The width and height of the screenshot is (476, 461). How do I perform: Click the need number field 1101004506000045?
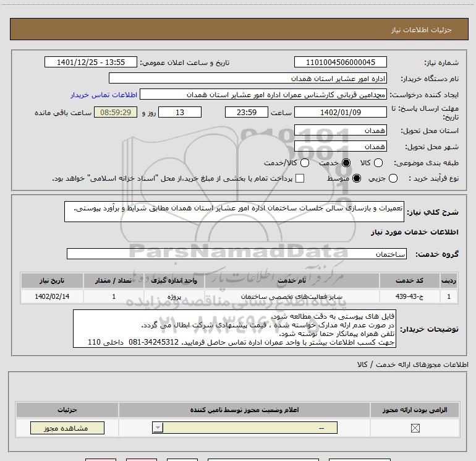click(x=340, y=62)
